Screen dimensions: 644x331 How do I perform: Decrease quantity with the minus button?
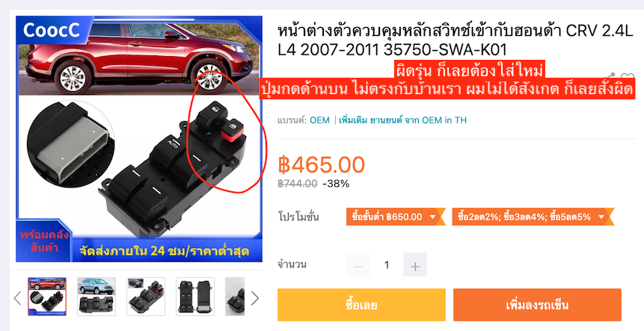point(358,265)
